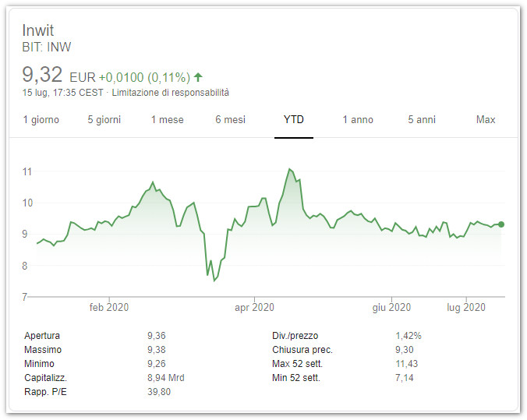Screen dimensions: 527x420
Task: Click the Chiusura prec. label
Action: tap(302, 350)
